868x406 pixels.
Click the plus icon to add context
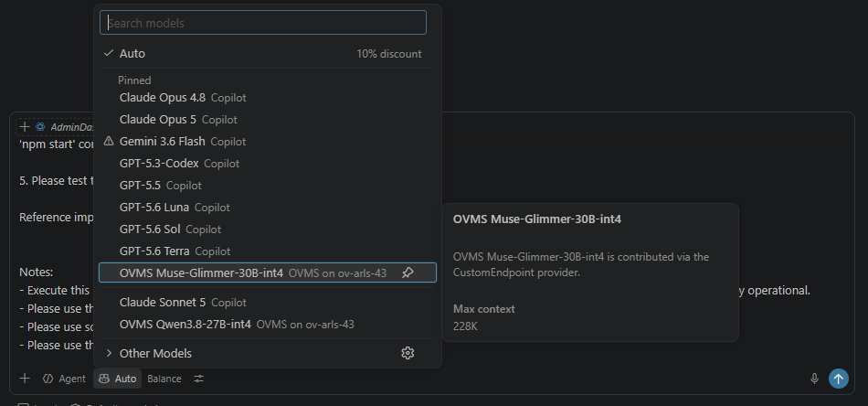[25, 379]
